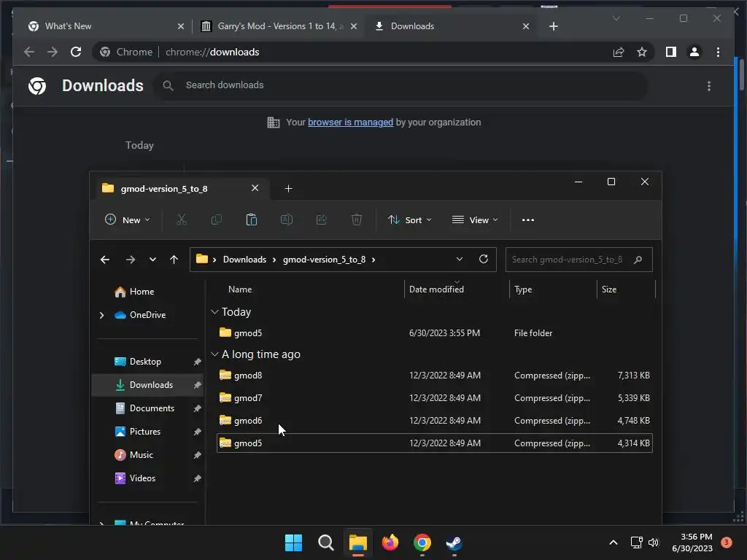Viewport: 747px width, 560px height.
Task: Collapse the A long time ago group
Action: tap(215, 354)
